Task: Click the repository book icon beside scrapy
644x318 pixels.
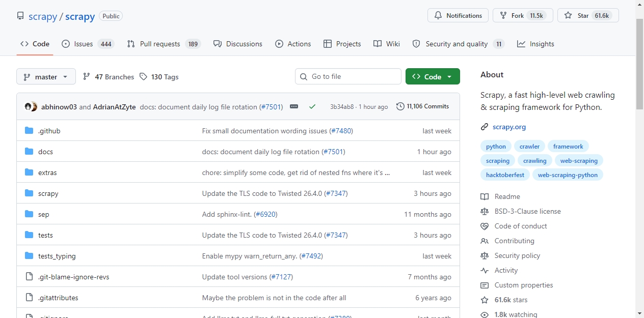Action: 20,16
